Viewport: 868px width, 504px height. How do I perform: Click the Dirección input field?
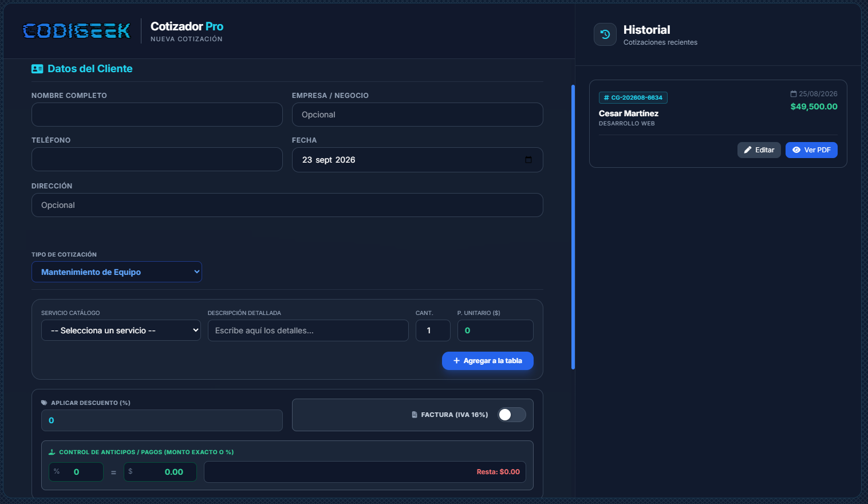pos(287,205)
